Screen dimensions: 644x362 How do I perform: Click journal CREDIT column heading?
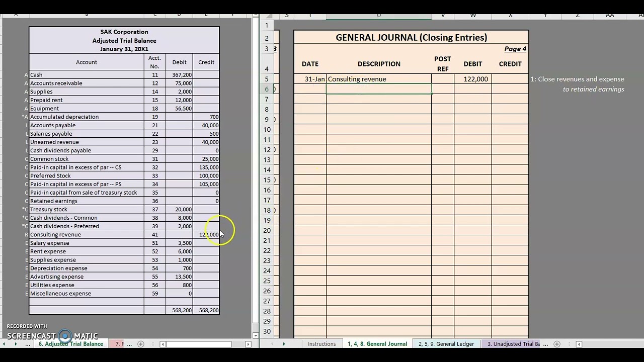pos(510,64)
